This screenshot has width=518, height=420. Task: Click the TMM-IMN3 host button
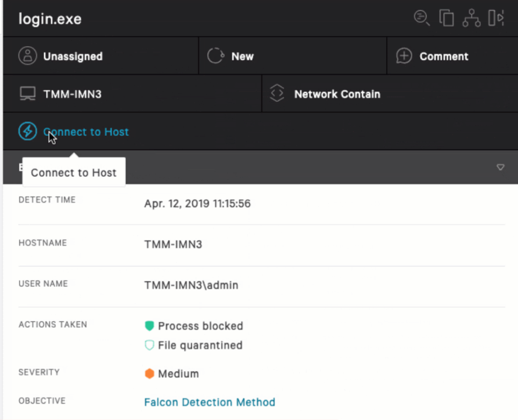point(73,94)
